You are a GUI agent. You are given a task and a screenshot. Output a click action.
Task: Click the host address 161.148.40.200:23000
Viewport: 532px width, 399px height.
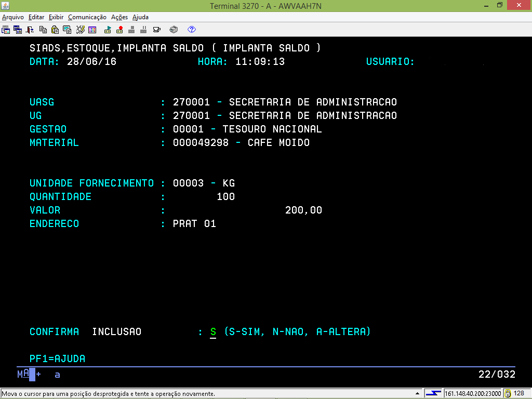(x=473, y=394)
